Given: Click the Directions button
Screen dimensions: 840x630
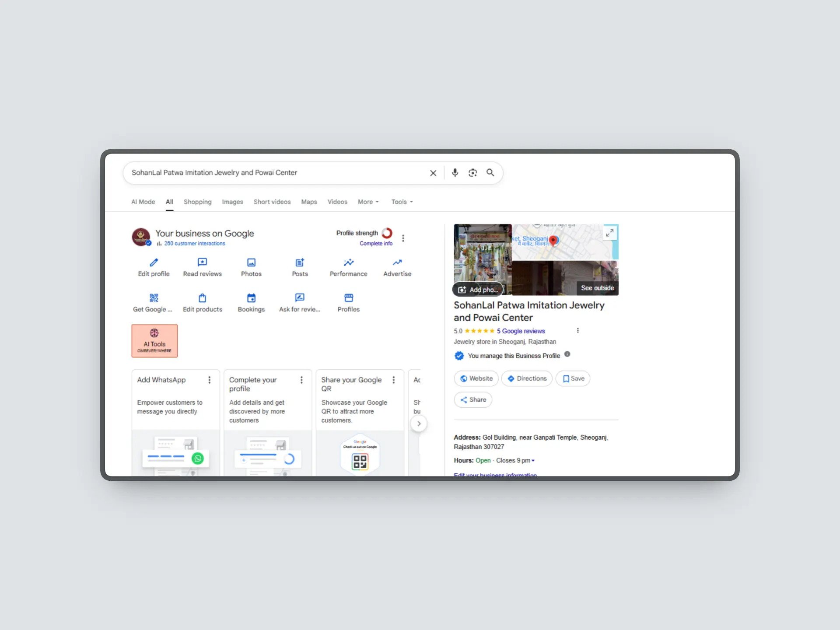Looking at the screenshot, I should [527, 378].
